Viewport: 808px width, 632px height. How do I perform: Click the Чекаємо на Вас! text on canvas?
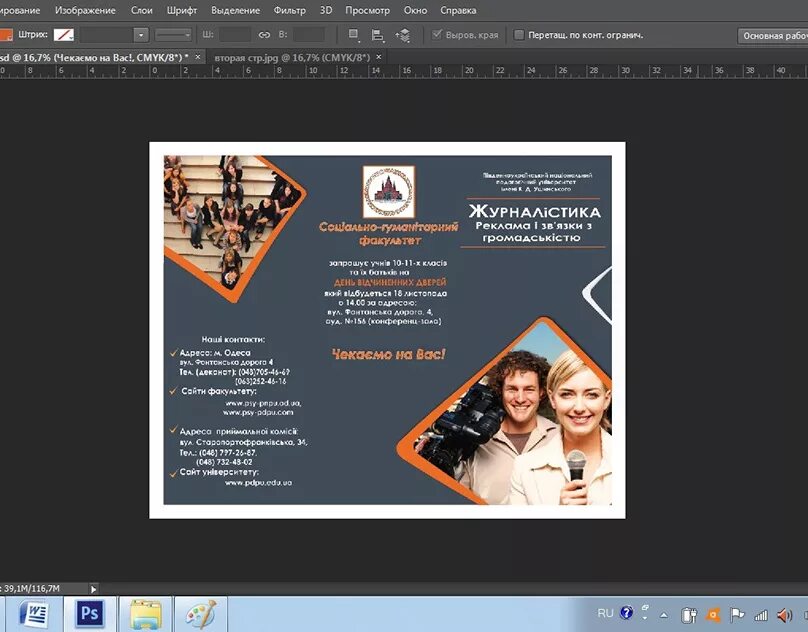click(x=389, y=354)
